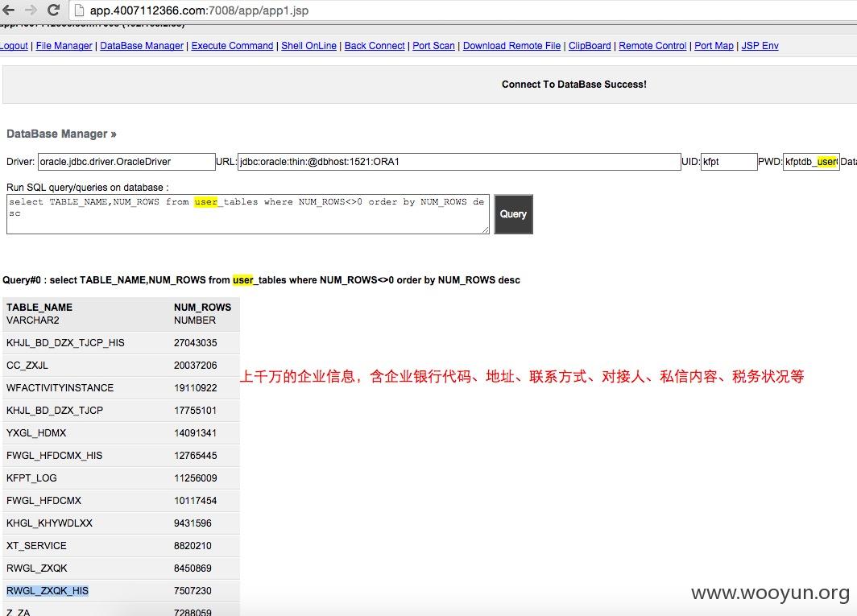Select table name FWGL_HFDCMX

coord(43,501)
